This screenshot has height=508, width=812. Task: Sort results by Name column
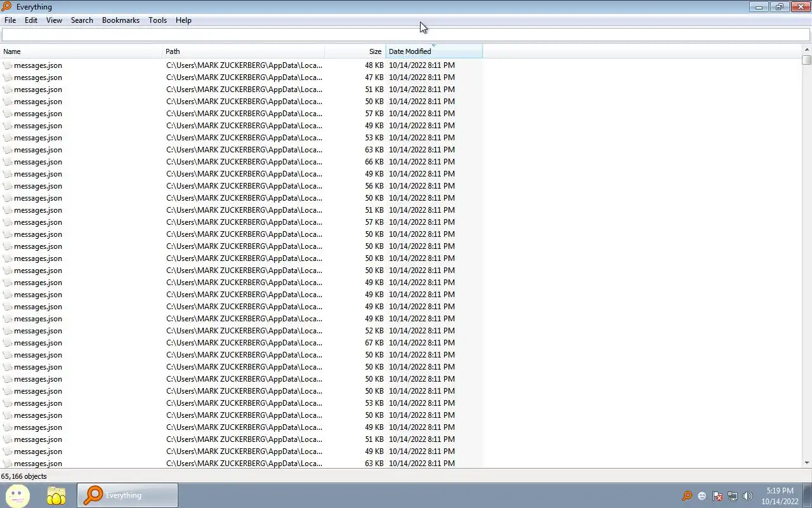(81, 51)
